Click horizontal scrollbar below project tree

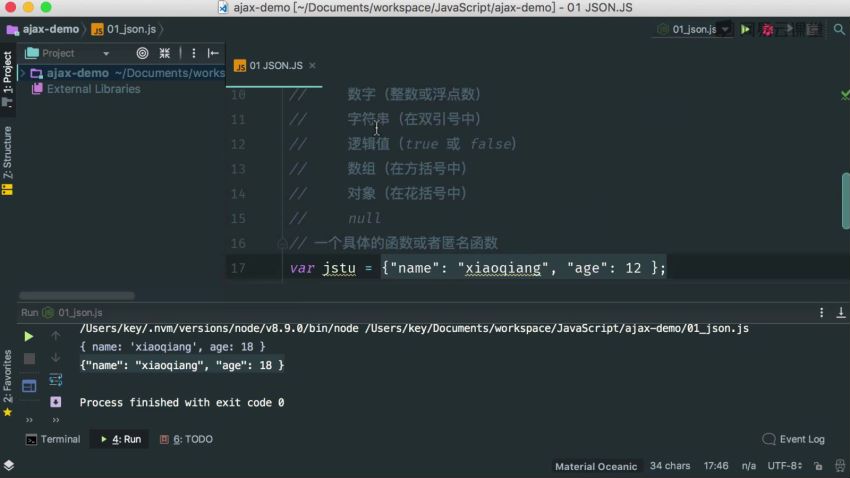(x=77, y=296)
